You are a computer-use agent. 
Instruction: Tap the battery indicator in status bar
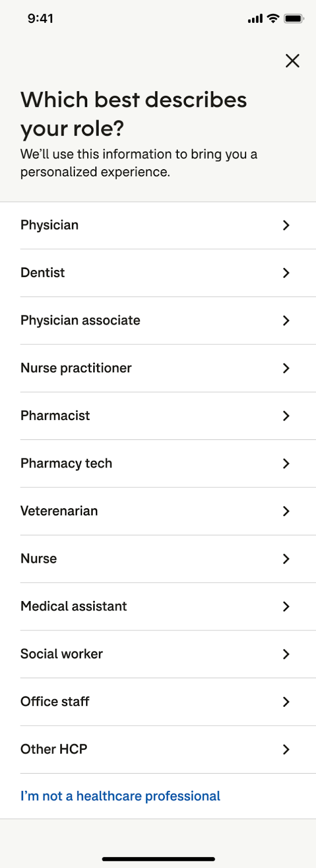[x=294, y=19]
